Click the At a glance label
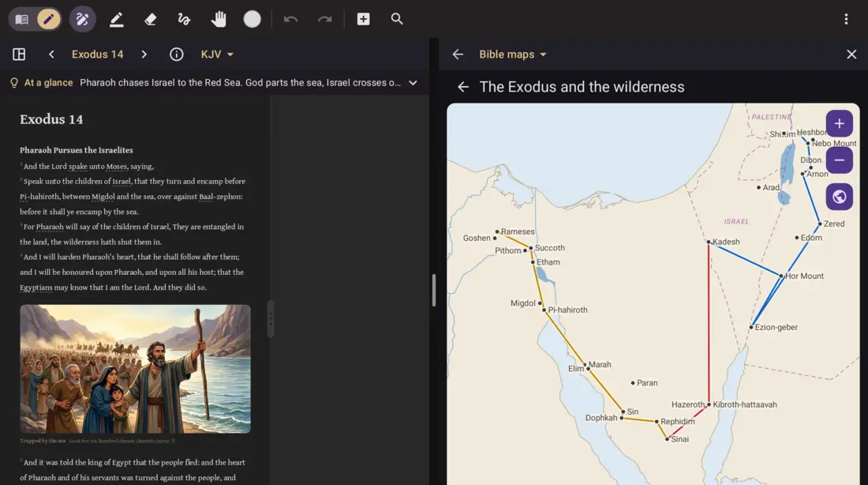This screenshot has width=868, height=485. [48, 83]
